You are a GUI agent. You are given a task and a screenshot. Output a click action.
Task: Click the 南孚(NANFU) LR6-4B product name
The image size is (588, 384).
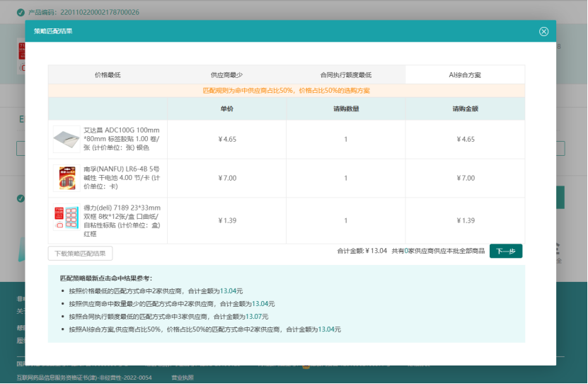[122, 178]
